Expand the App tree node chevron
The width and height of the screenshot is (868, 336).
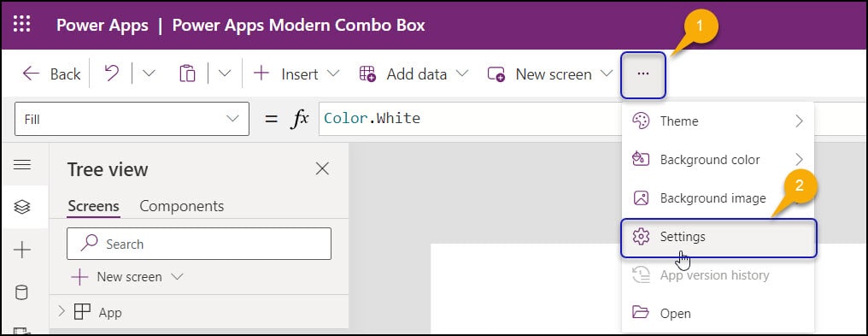(62, 311)
